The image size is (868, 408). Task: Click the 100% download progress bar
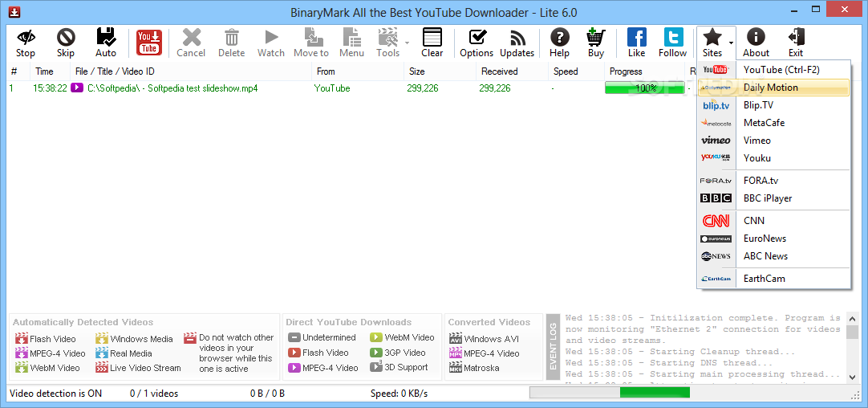(644, 88)
